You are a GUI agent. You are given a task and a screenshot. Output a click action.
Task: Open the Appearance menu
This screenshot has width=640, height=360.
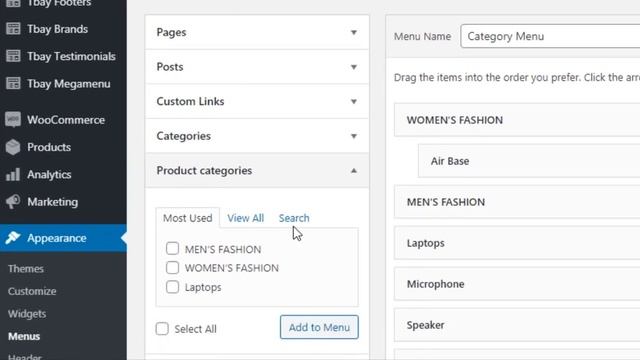tap(63, 238)
